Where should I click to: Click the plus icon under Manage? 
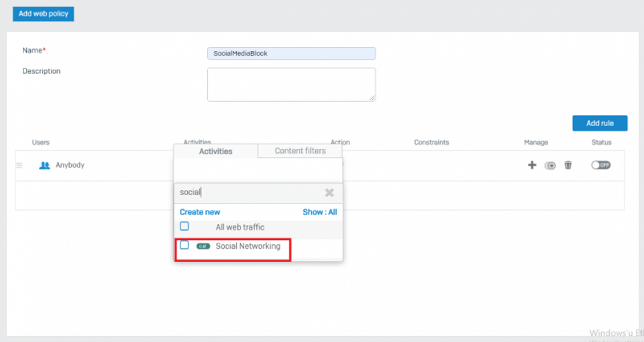point(532,165)
